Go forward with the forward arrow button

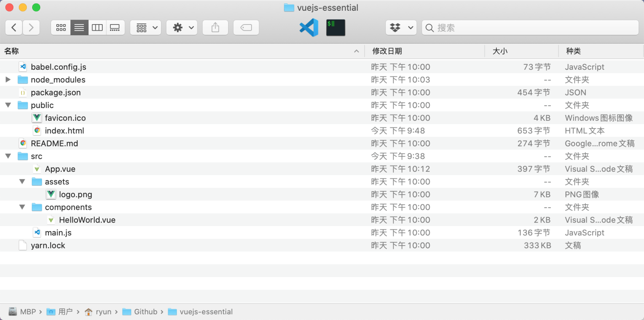click(31, 28)
